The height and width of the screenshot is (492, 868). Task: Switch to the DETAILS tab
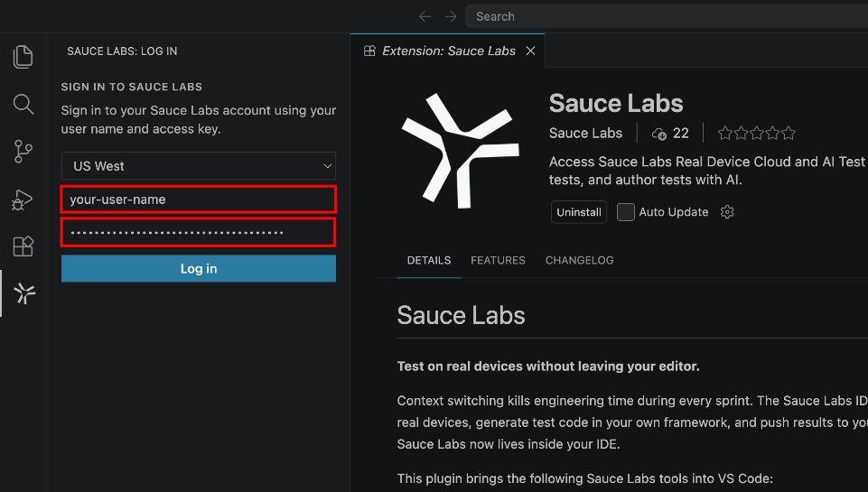point(429,260)
